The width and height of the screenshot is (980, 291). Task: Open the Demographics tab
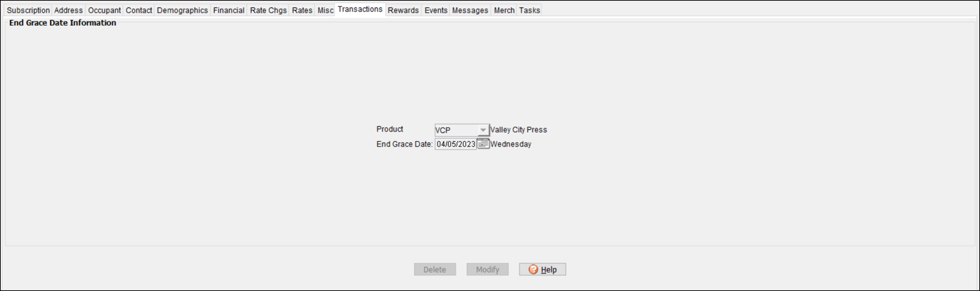(x=182, y=10)
